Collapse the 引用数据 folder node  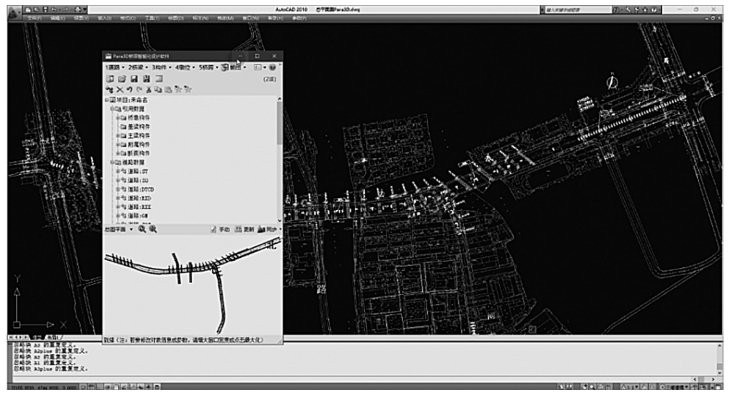(x=112, y=108)
